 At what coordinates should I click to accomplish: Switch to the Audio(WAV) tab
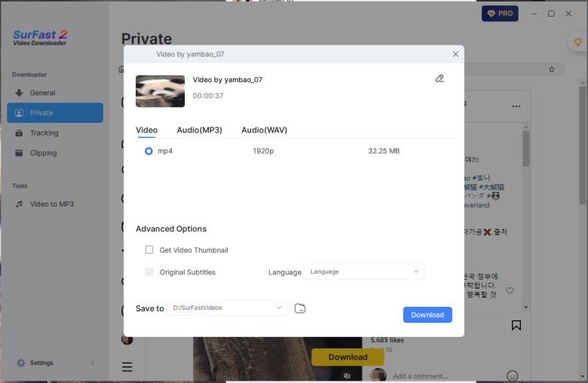[265, 130]
